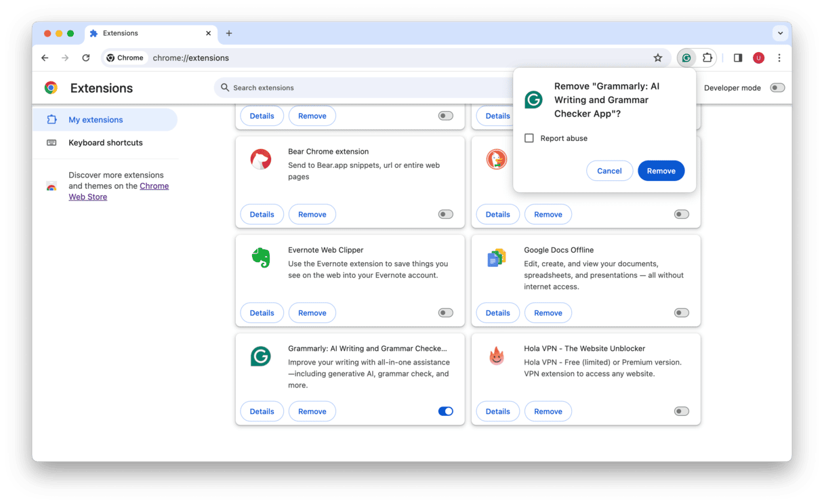Enable the Evernote Web Clipper toggle
This screenshot has width=824, height=504.
(x=445, y=313)
